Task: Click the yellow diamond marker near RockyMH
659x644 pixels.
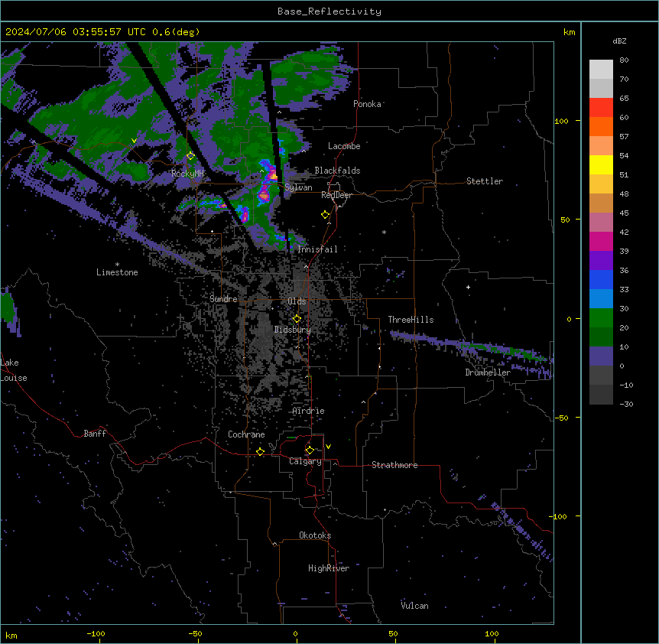Action: (190, 156)
